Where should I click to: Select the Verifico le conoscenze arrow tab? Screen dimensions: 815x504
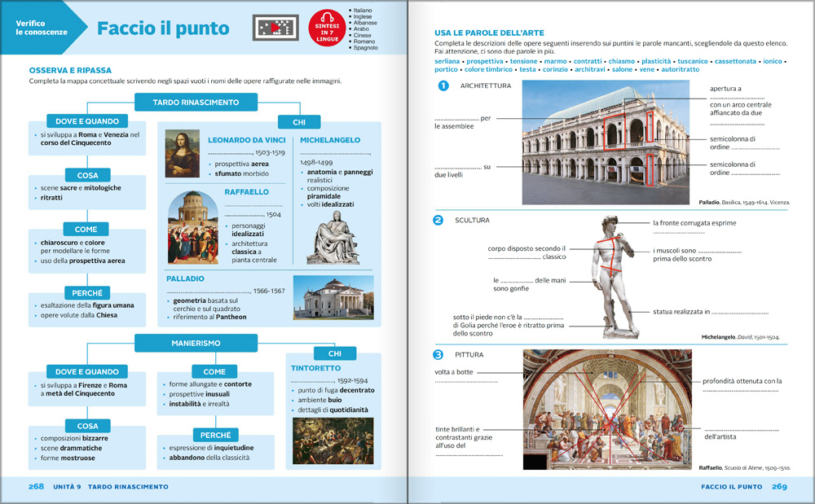42,28
